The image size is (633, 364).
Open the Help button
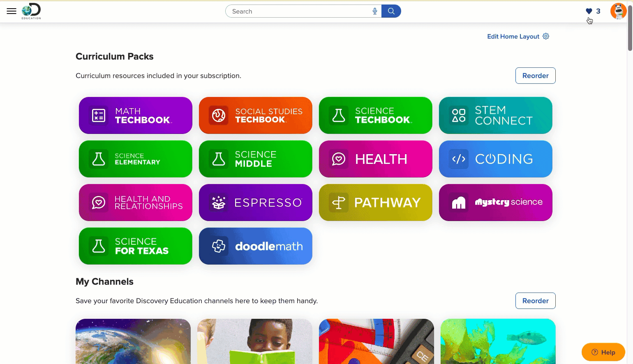pos(603,352)
